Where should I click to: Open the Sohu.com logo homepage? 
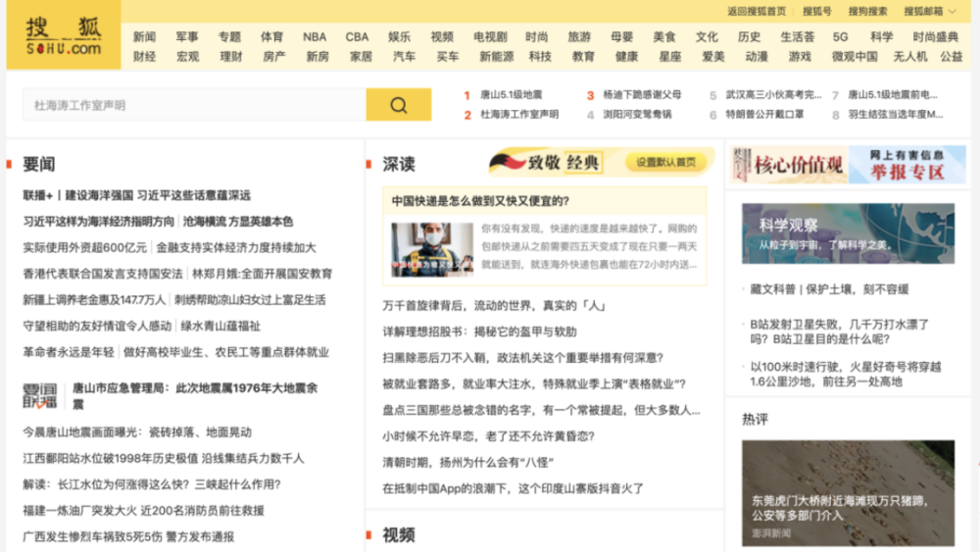coord(63,34)
